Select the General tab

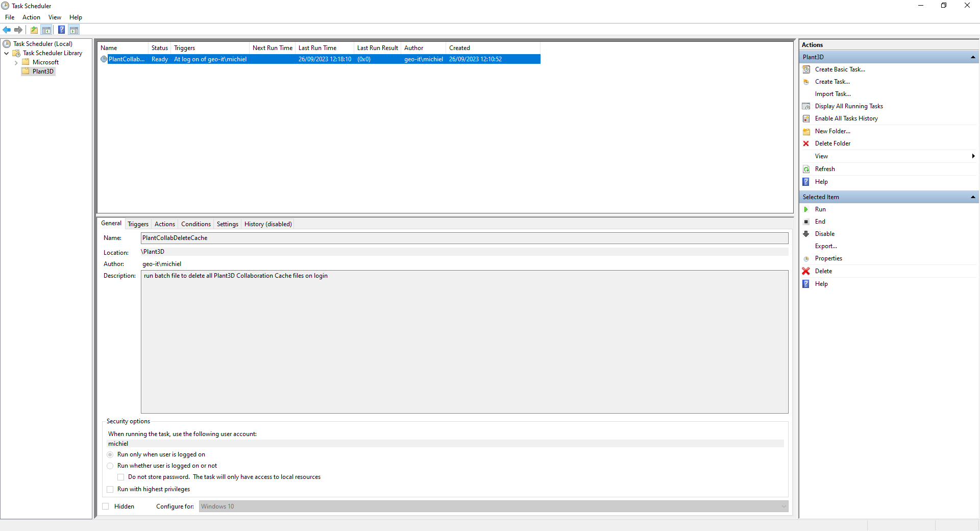click(x=111, y=223)
